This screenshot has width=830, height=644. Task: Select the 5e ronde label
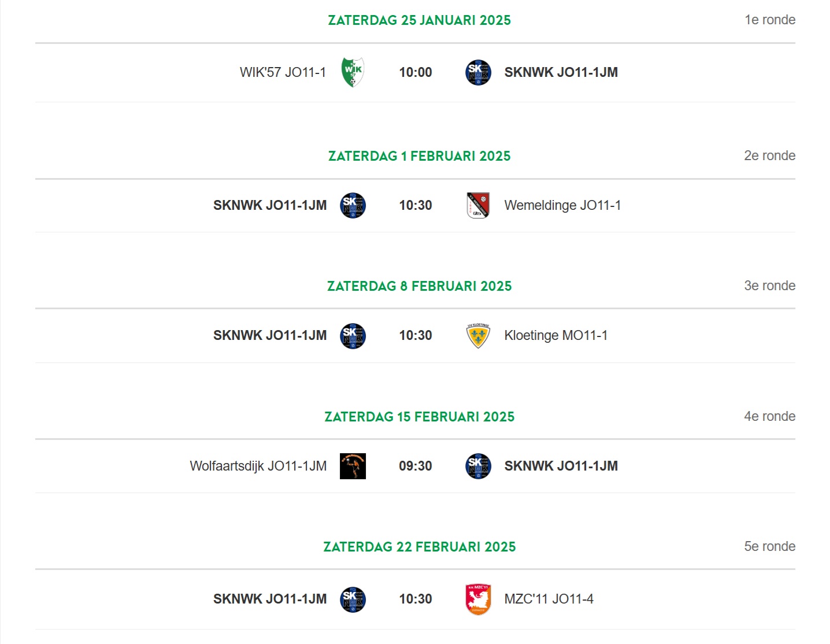pyautogui.click(x=769, y=546)
